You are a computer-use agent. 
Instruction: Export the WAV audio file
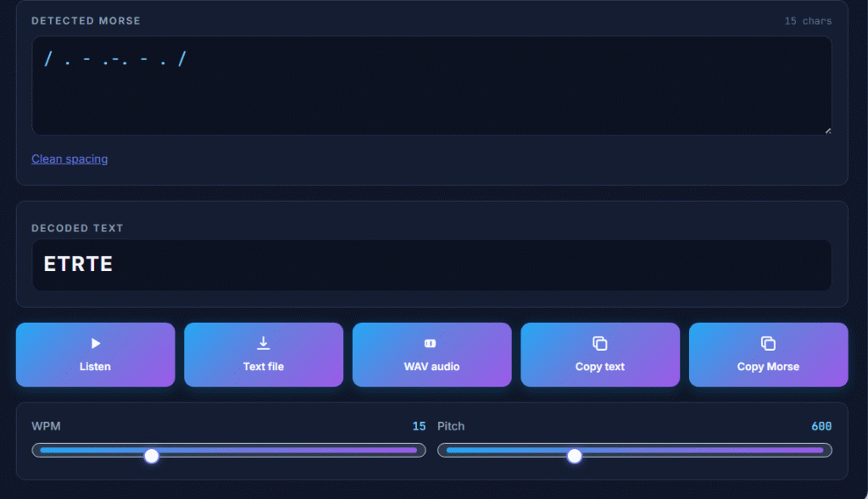[x=431, y=355]
